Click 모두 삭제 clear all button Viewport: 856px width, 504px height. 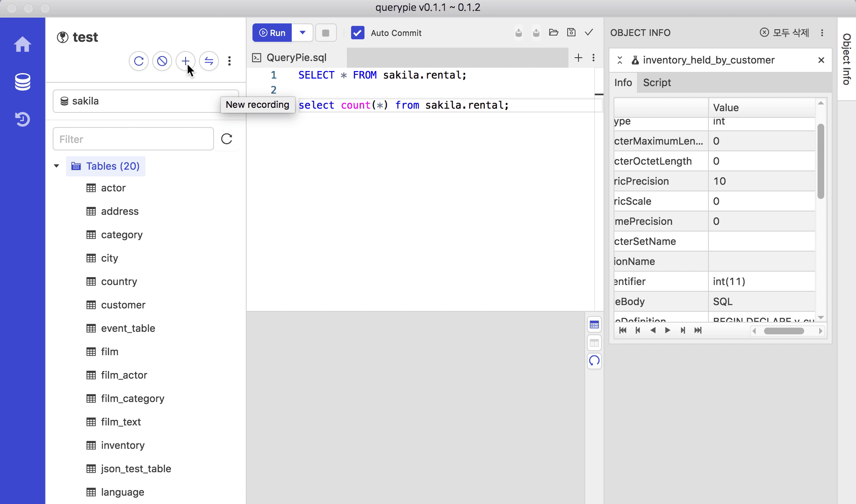785,33
